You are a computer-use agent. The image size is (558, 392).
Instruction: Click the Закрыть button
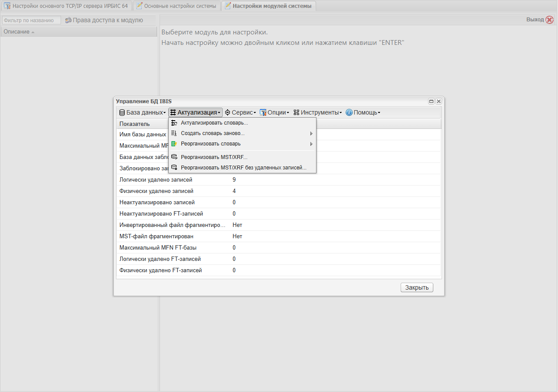[x=417, y=287]
